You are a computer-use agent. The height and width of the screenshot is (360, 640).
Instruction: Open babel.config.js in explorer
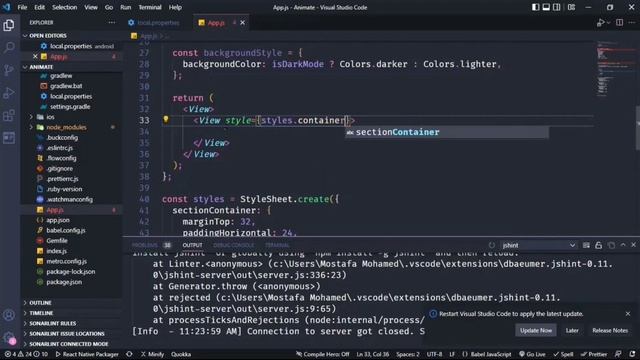(66, 231)
